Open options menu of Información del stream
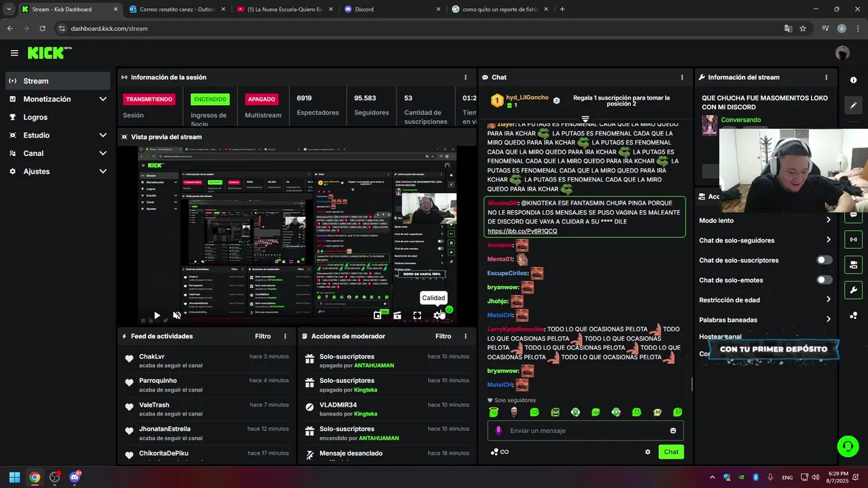The height and width of the screenshot is (488, 868). click(826, 77)
